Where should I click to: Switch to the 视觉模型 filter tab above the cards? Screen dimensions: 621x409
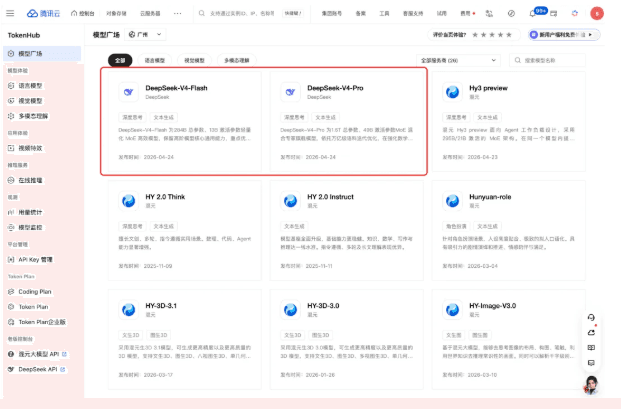point(194,60)
